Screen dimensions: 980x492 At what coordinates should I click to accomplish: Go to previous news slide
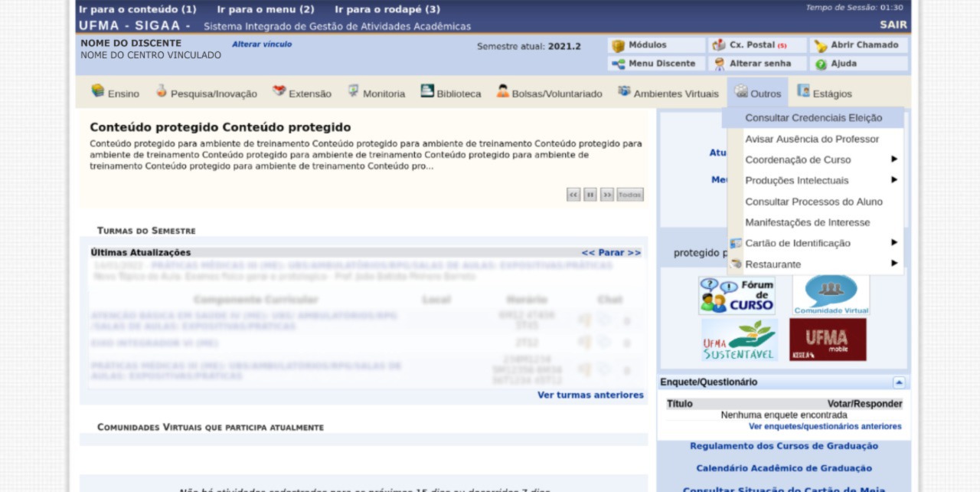[573, 195]
